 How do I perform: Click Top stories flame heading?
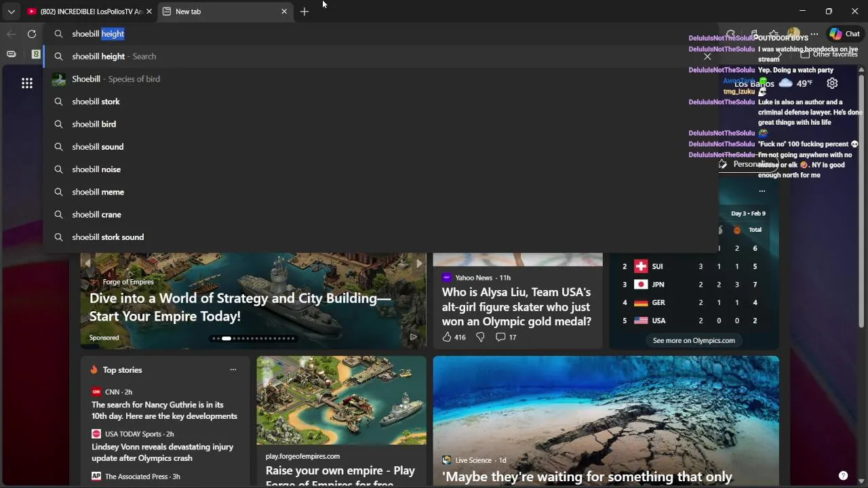pos(116,370)
